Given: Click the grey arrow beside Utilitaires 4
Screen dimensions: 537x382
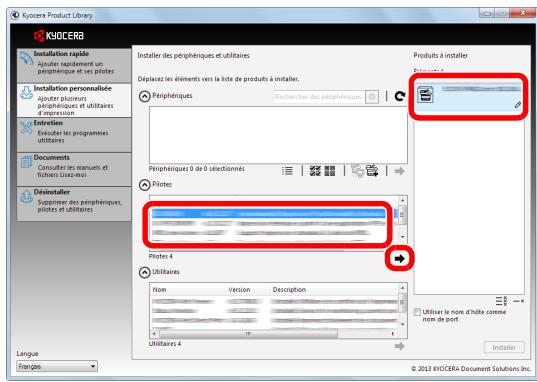Looking at the screenshot, I should tap(399, 346).
